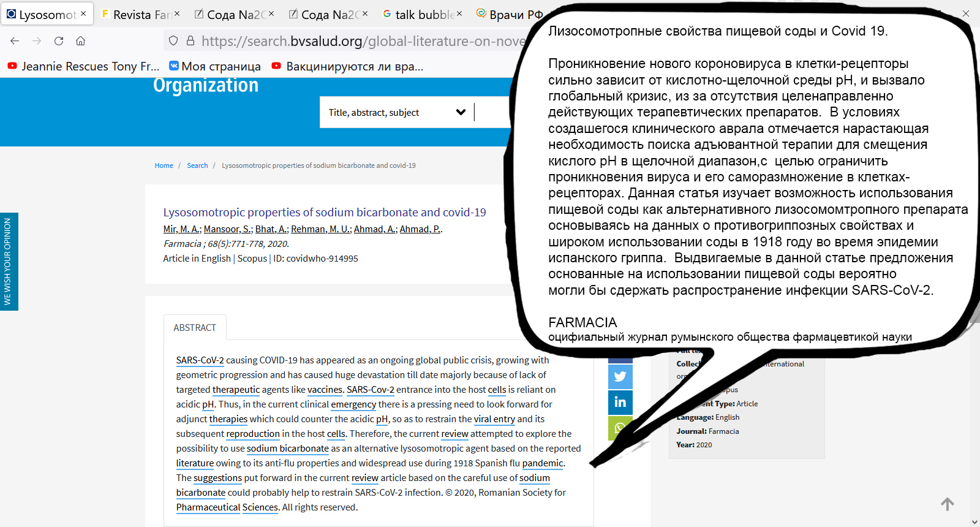
Task: Click the browser back arrow
Action: (x=15, y=40)
